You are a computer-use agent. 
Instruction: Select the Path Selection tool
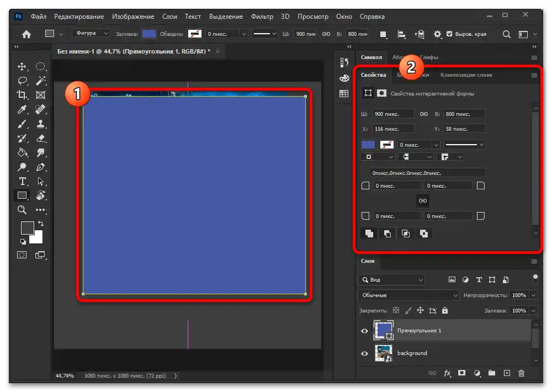point(40,182)
